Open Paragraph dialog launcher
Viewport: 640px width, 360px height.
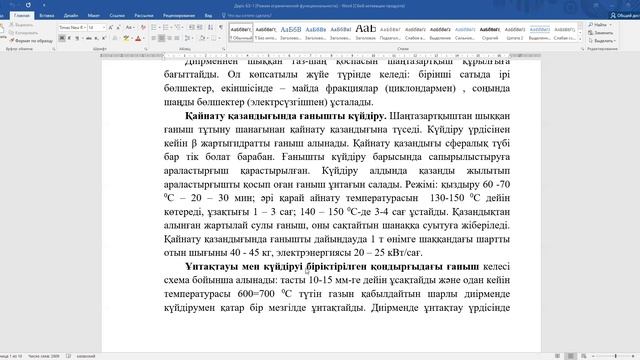(x=224, y=49)
